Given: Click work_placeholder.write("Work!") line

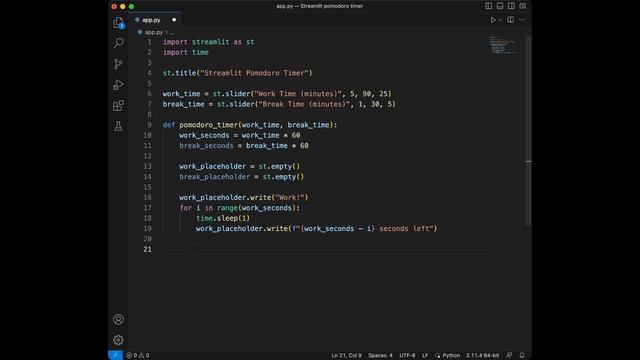Looking at the screenshot, I should (244, 198).
